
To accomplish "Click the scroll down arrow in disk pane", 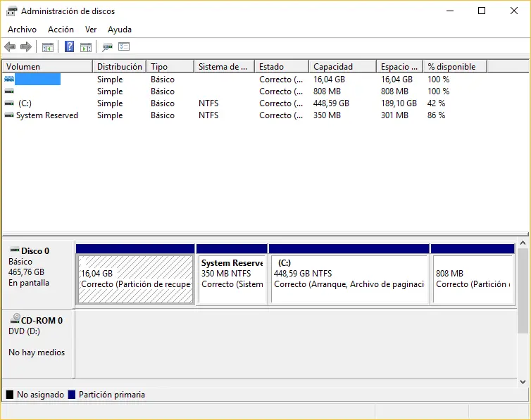I will coord(523,382).
